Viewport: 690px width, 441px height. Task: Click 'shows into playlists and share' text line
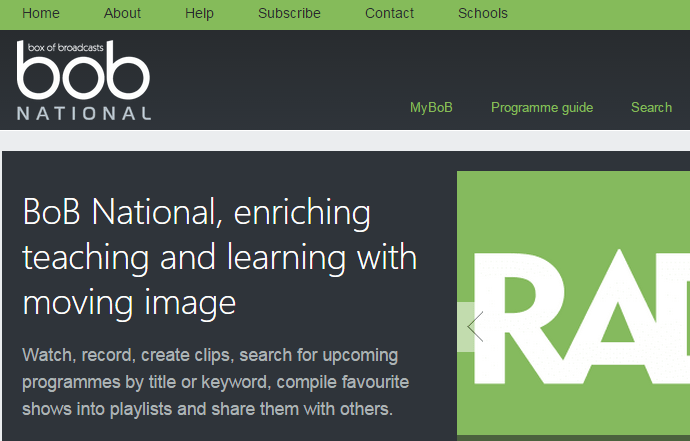tap(207, 409)
